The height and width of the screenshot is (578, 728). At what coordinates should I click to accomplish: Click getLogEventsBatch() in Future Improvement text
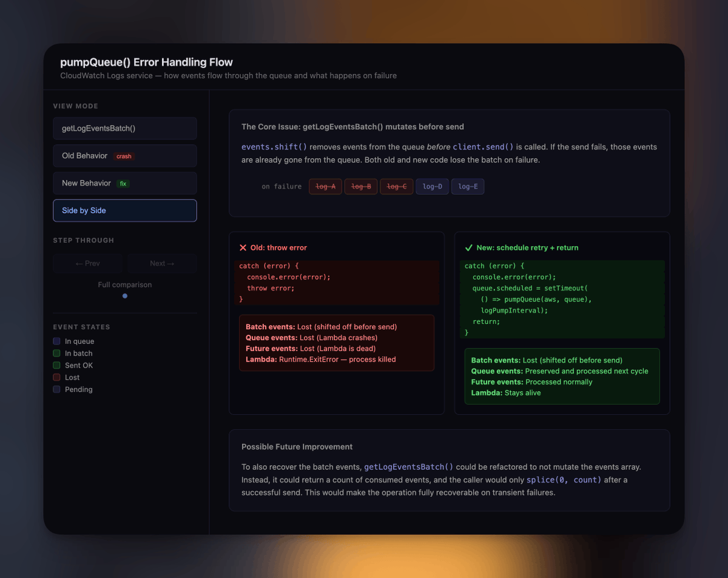[408, 467]
